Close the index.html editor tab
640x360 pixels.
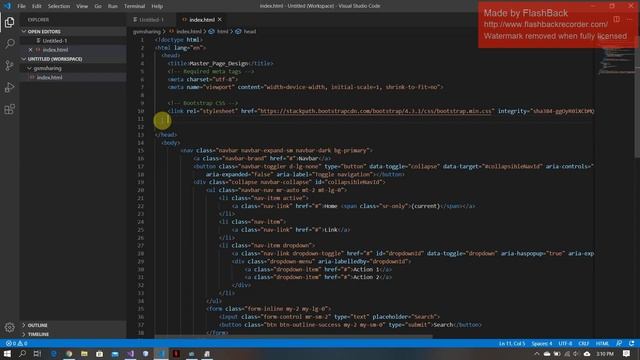tap(220, 20)
